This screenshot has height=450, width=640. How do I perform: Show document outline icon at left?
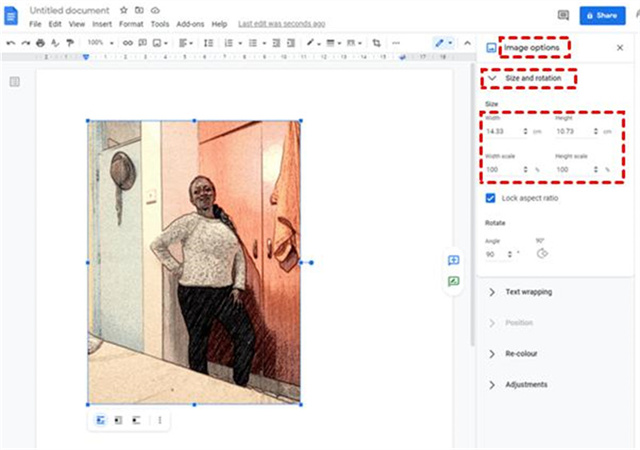(15, 82)
